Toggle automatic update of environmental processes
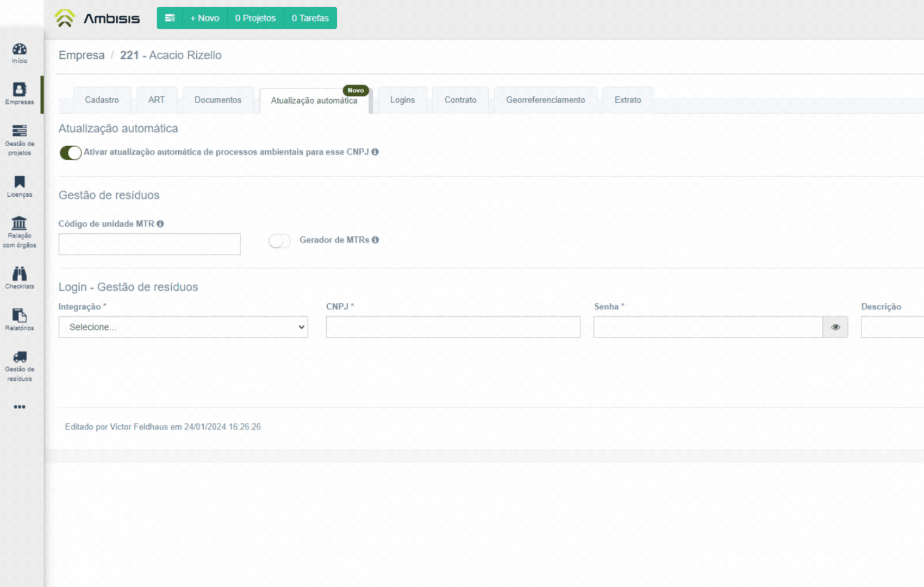Viewport: 924px width, 587px height. pos(71,153)
